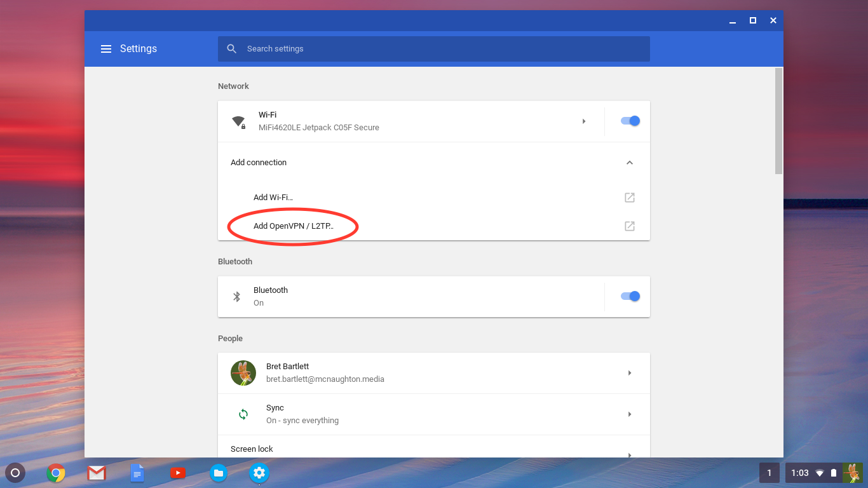This screenshot has height=488, width=868.
Task: Open Chrome browser from the shelf
Action: (56, 473)
